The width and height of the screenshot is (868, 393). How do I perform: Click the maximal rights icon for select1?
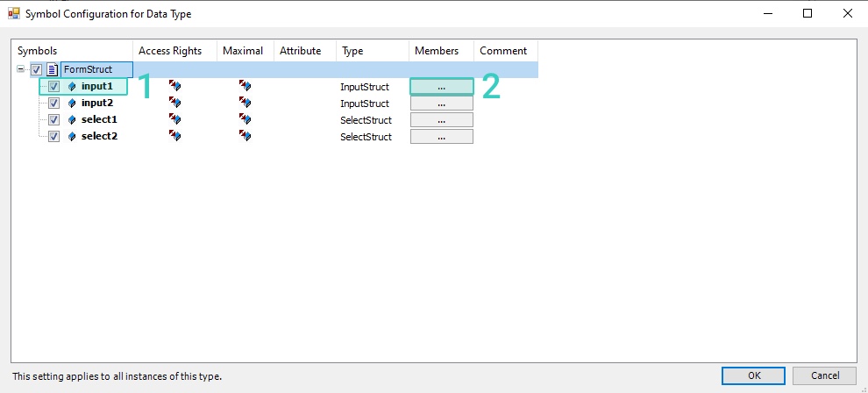coord(245,120)
